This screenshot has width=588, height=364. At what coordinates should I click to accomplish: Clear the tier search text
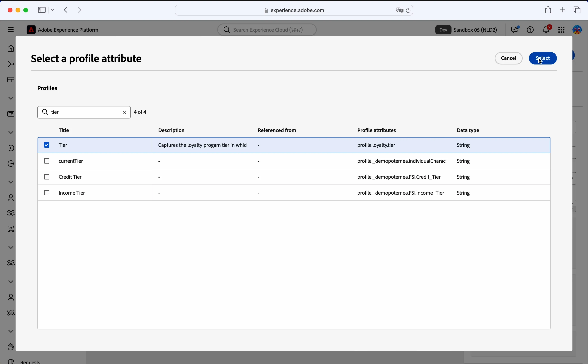coord(125,112)
